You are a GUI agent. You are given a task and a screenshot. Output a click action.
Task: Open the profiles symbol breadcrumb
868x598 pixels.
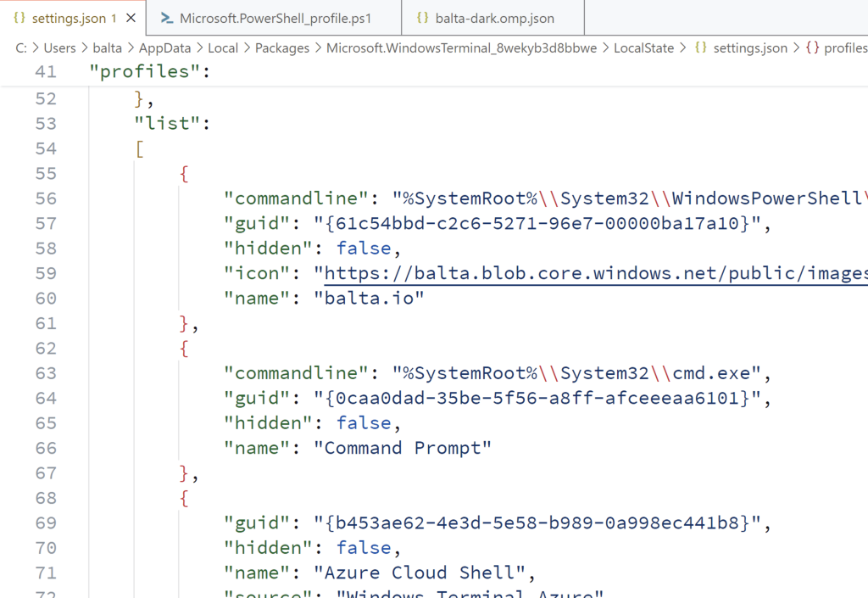tap(846, 48)
